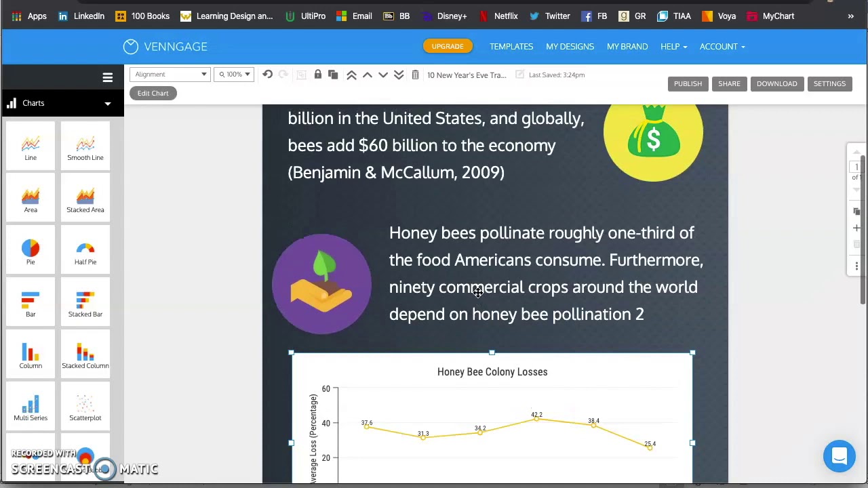The width and height of the screenshot is (868, 488).
Task: Click the design title field
Action: tap(467, 75)
